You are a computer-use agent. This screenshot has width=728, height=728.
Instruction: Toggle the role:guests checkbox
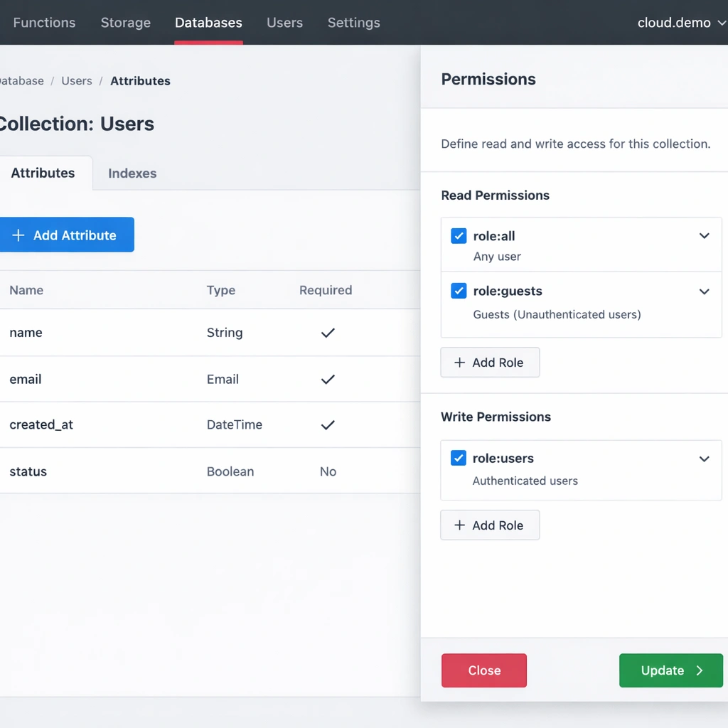pyautogui.click(x=459, y=291)
